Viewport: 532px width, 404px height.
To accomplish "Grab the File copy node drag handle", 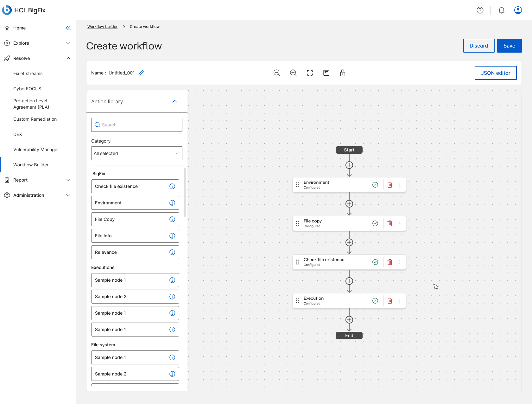I will click(x=297, y=223).
